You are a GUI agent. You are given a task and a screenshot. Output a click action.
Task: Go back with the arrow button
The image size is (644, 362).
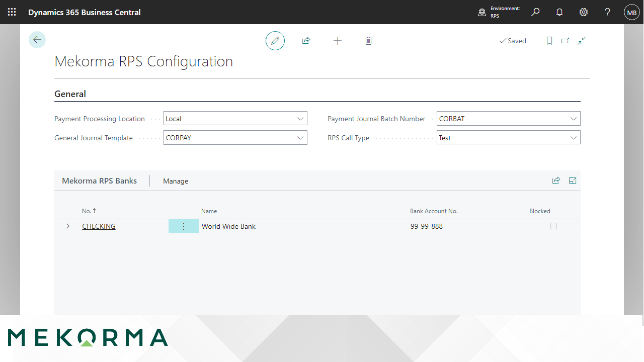click(x=37, y=40)
